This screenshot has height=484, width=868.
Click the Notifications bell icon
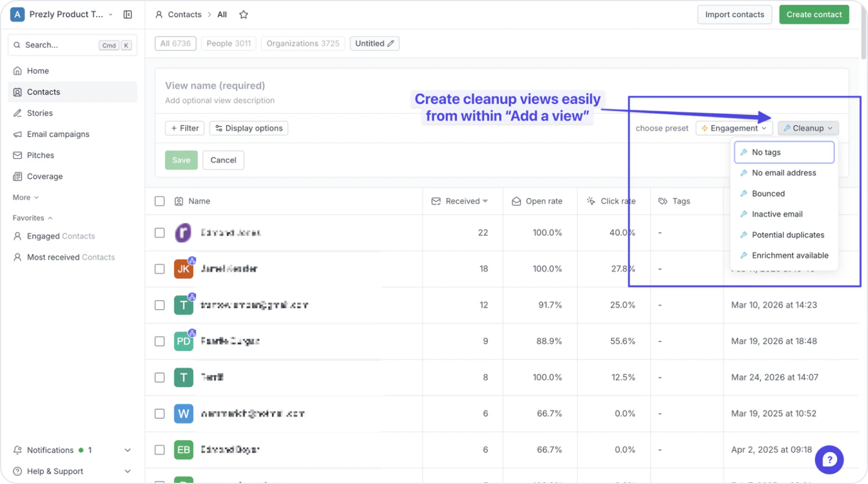(18, 450)
